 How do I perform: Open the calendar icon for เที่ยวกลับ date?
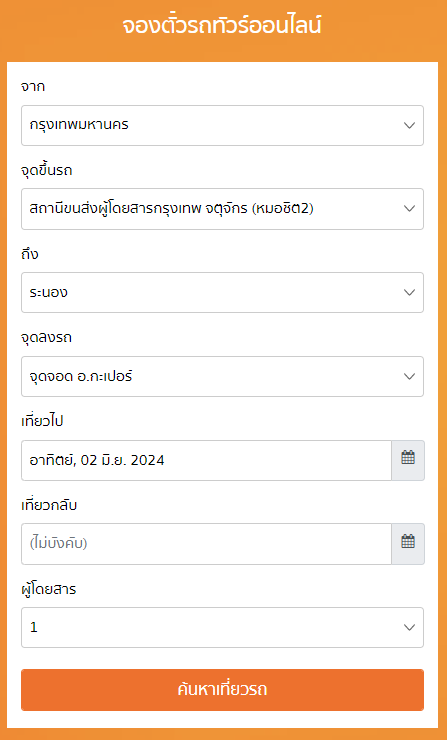(408, 544)
